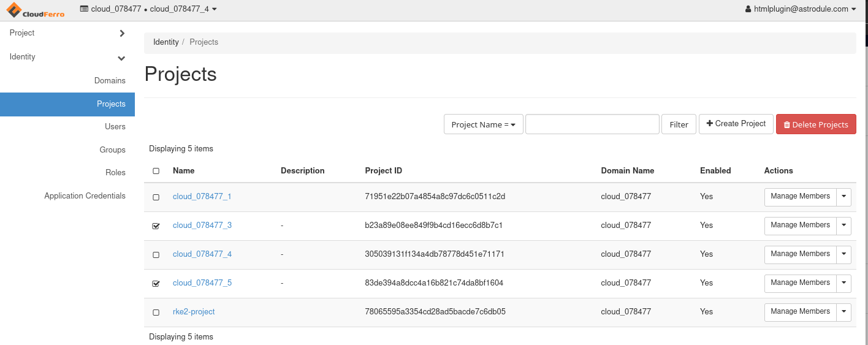Open Groups in the sidebar

tap(112, 150)
